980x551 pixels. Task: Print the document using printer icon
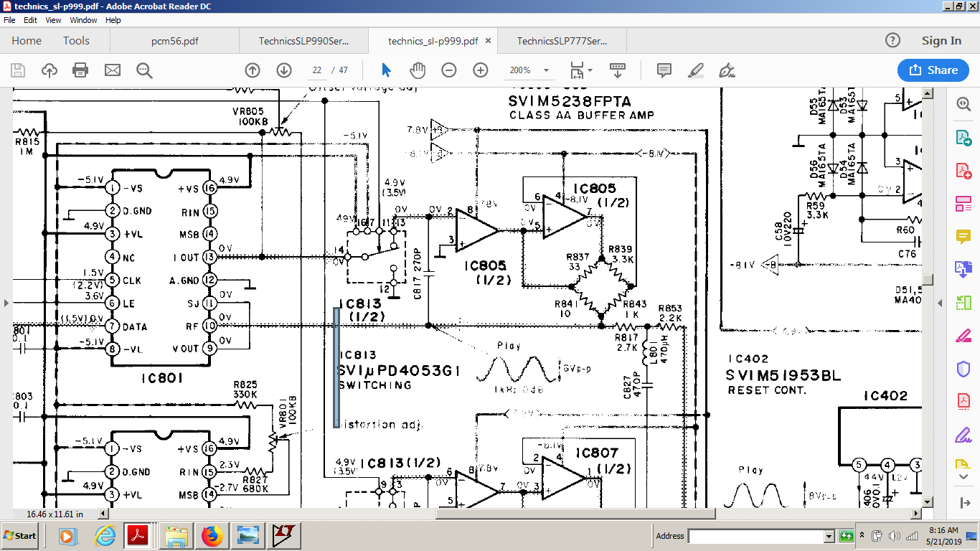click(80, 70)
